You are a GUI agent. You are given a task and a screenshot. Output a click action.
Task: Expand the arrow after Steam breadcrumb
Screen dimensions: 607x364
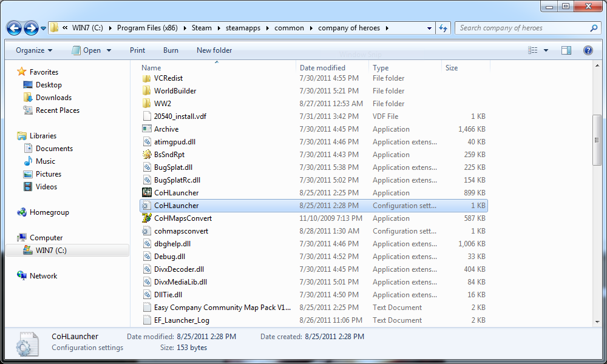pos(219,29)
